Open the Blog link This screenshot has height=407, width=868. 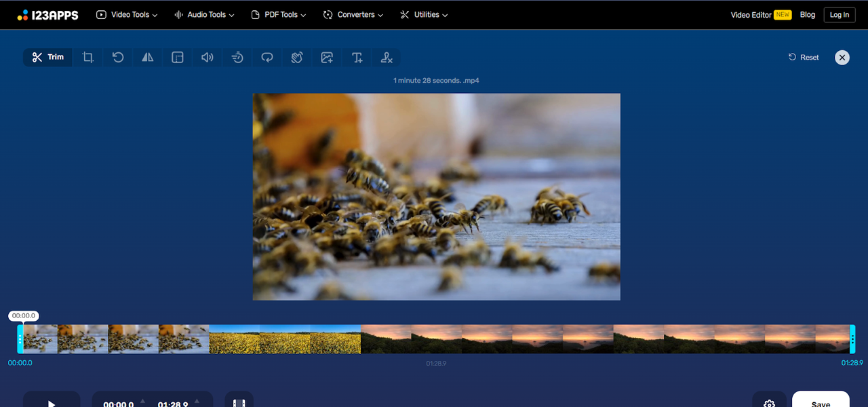808,15
